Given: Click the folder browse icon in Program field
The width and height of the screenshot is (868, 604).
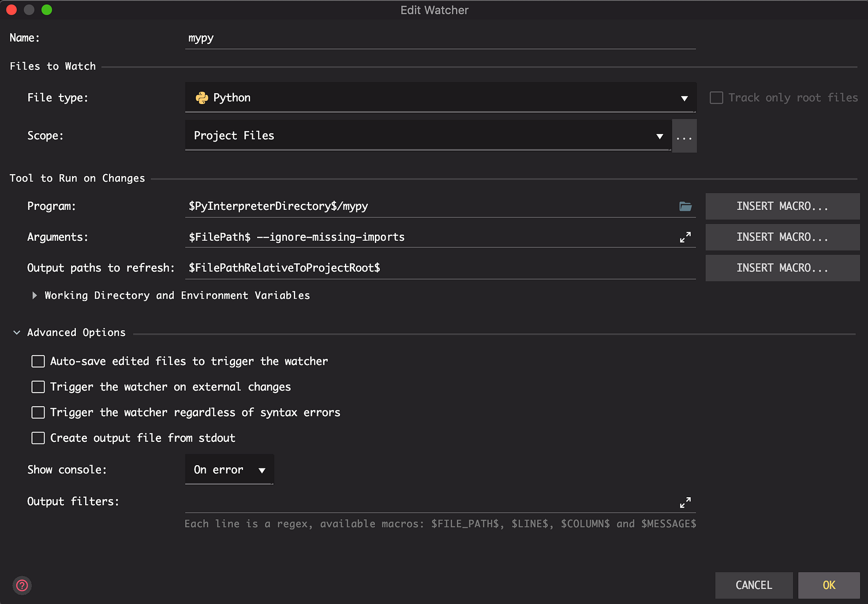Looking at the screenshot, I should tap(685, 207).
